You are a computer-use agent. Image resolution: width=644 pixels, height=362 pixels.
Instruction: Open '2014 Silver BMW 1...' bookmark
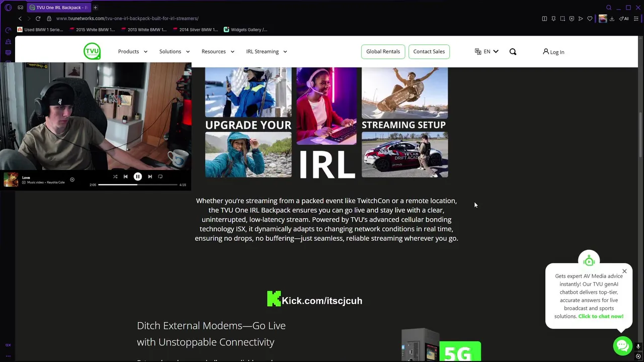(x=195, y=30)
